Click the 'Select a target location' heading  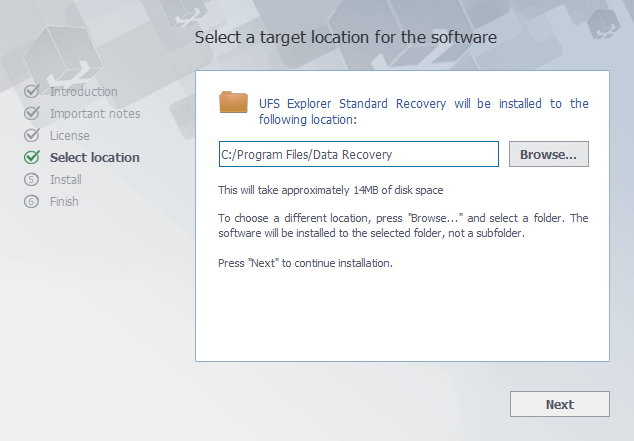click(346, 37)
